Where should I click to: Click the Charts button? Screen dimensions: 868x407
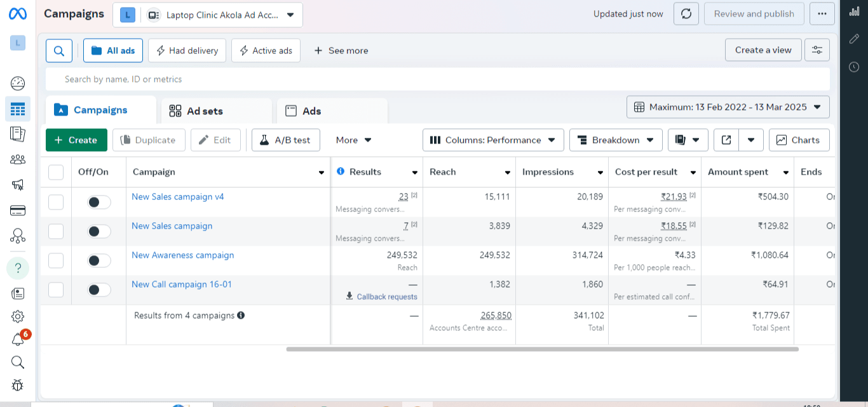(799, 140)
